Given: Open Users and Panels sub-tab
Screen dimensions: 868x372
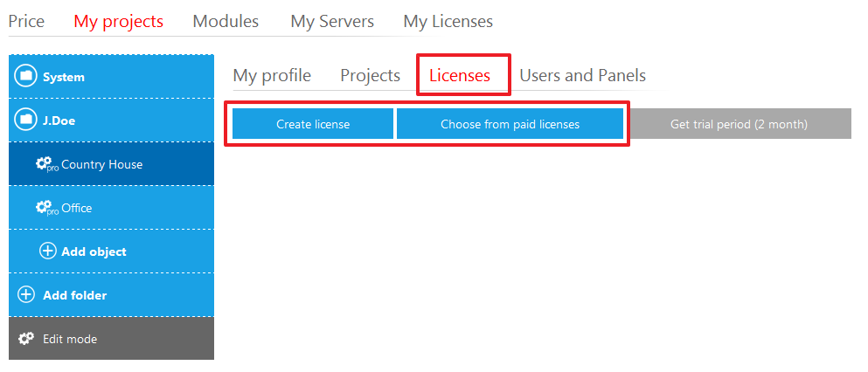Looking at the screenshot, I should pyautogui.click(x=582, y=75).
